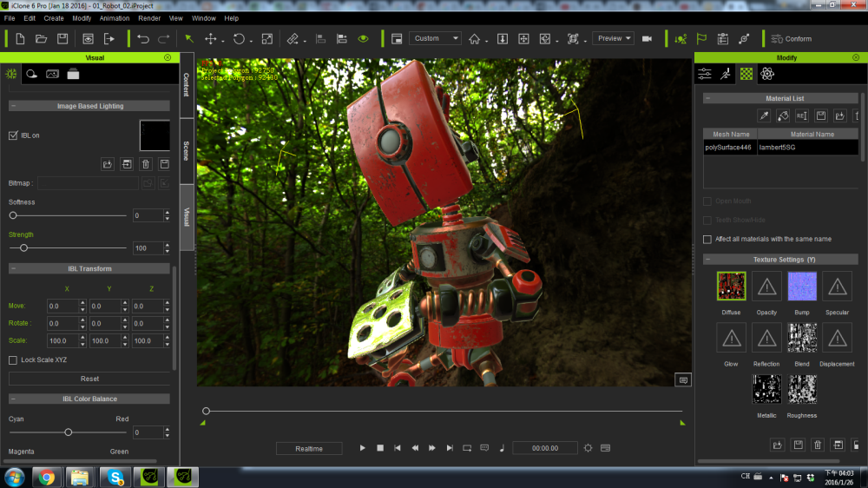Image resolution: width=868 pixels, height=488 pixels.
Task: Enable Lock Scale XYZ checkbox
Action: click(13, 360)
